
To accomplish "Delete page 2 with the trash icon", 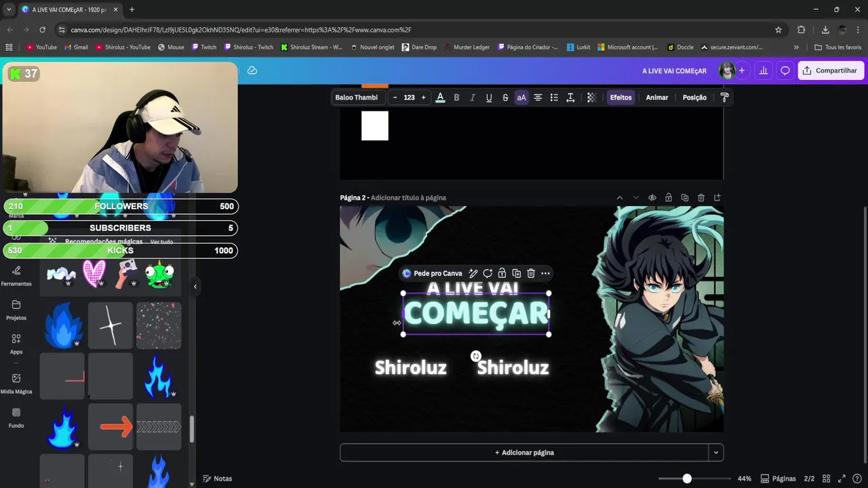I will click(701, 198).
